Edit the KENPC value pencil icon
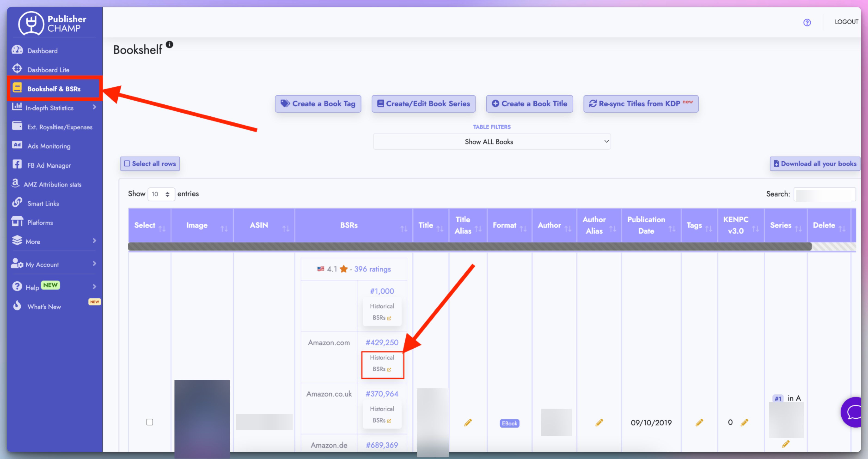The width and height of the screenshot is (868, 459). [744, 423]
